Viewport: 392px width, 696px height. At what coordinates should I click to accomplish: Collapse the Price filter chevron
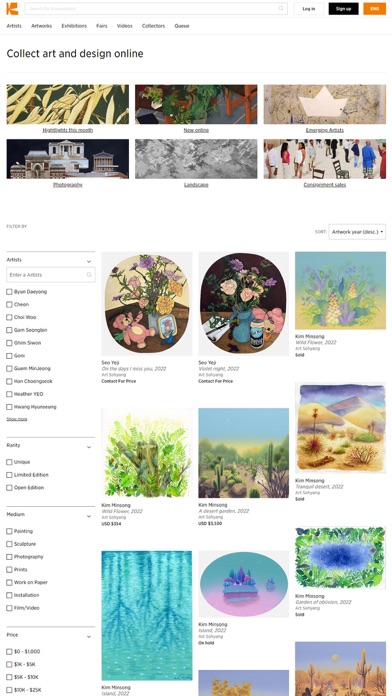click(89, 637)
